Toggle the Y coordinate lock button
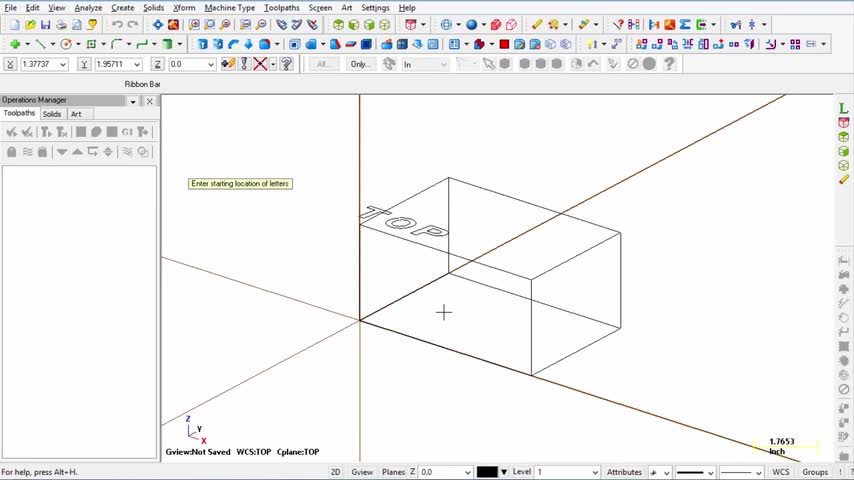This screenshot has height=480, width=854. [84, 64]
